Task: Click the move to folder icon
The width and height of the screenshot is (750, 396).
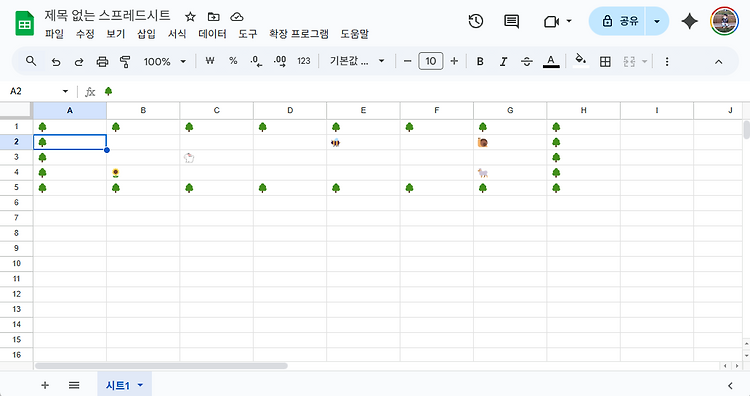Action: click(213, 17)
